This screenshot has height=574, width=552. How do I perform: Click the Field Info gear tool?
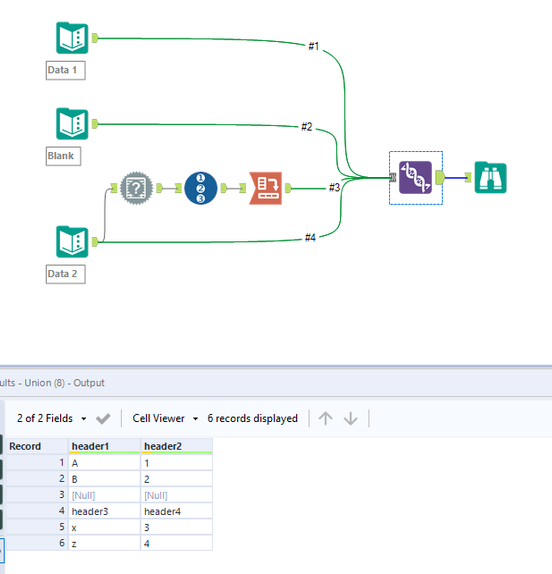(x=136, y=188)
